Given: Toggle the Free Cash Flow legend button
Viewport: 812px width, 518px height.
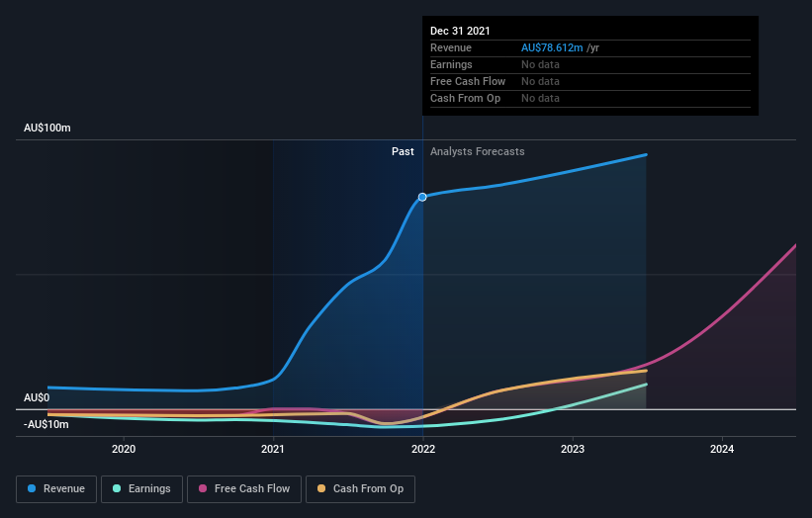Looking at the screenshot, I should (x=244, y=489).
